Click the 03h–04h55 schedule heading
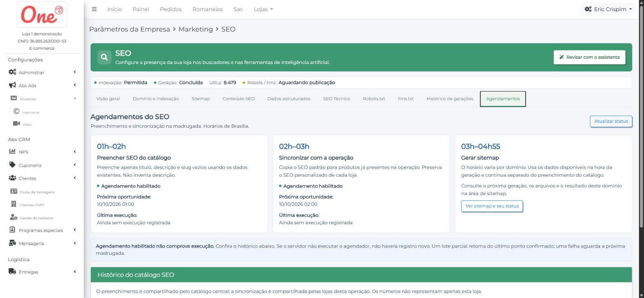 481,147
